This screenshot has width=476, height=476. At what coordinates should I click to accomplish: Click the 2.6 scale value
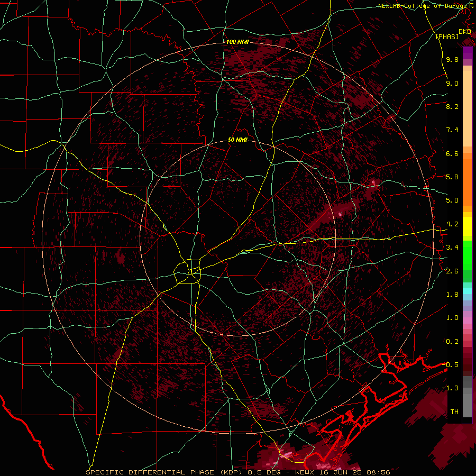click(452, 271)
